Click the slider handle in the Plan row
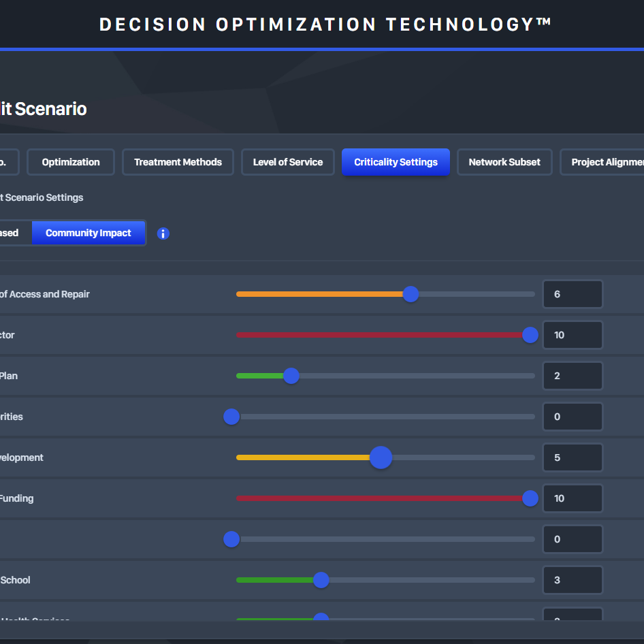The image size is (644, 644). (291, 376)
